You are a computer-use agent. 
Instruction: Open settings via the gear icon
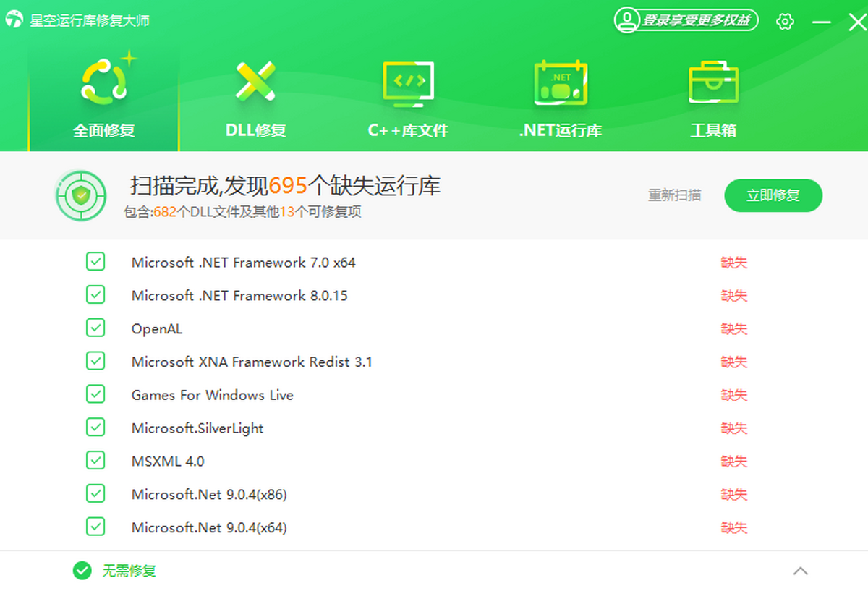[x=785, y=22]
